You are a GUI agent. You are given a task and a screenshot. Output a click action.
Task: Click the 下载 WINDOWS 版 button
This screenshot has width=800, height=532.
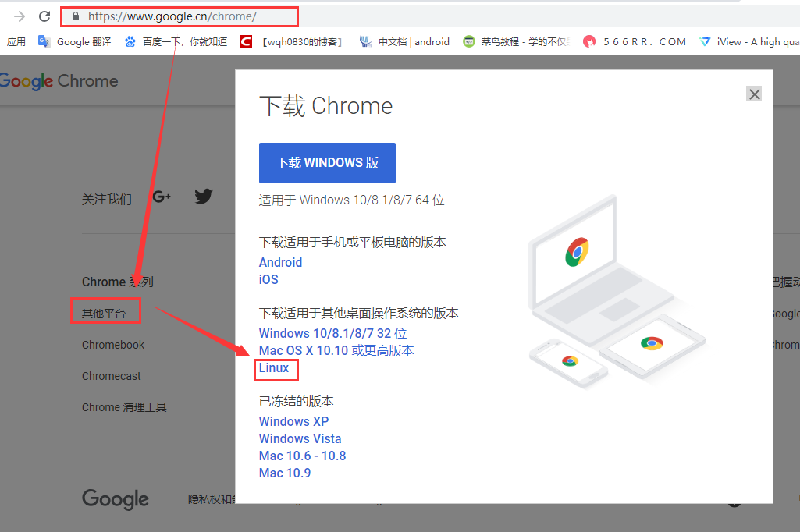tap(327, 162)
